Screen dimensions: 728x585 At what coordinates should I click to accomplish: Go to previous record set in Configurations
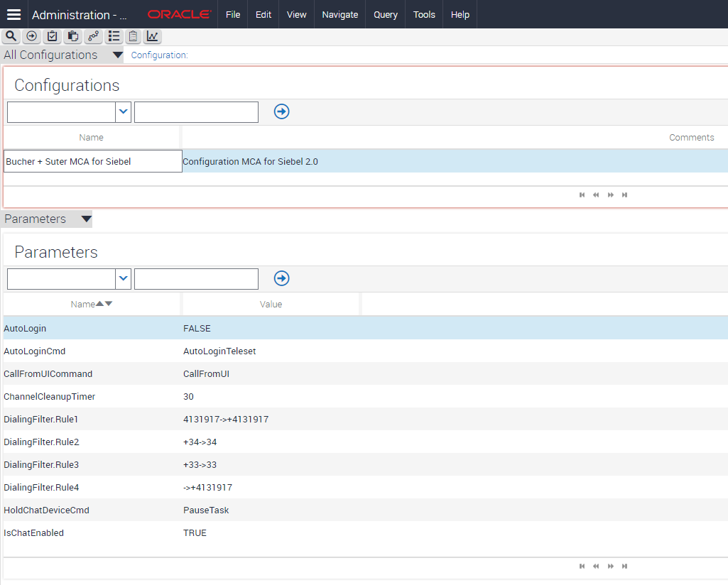click(596, 195)
